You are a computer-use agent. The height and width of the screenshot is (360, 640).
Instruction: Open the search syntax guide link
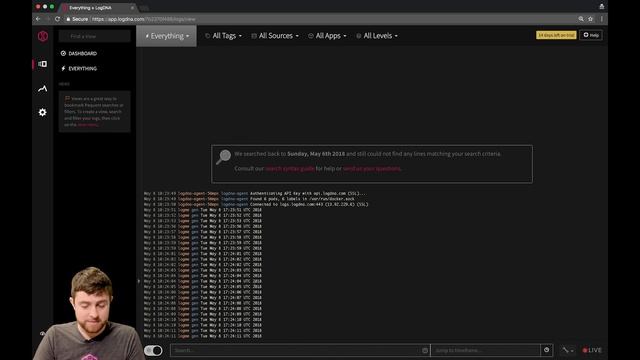[x=289, y=169]
